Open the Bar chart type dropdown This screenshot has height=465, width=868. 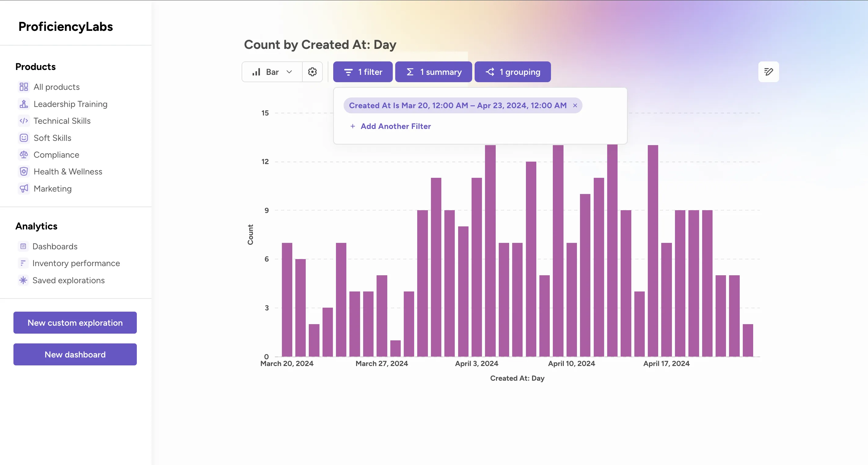click(272, 71)
